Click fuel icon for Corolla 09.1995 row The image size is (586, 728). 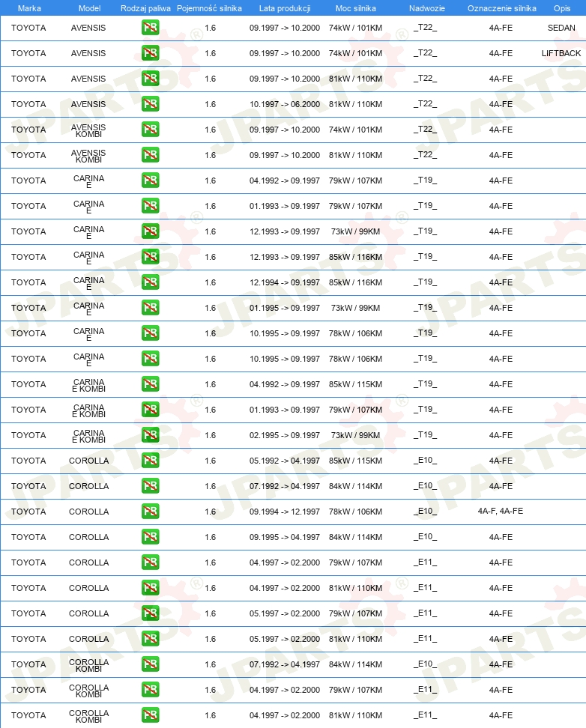[150, 537]
